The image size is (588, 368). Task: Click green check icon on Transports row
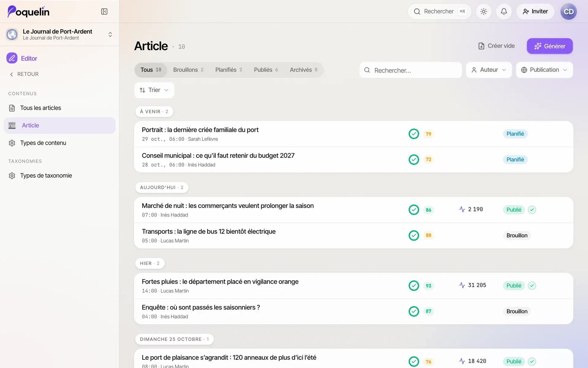click(x=414, y=236)
